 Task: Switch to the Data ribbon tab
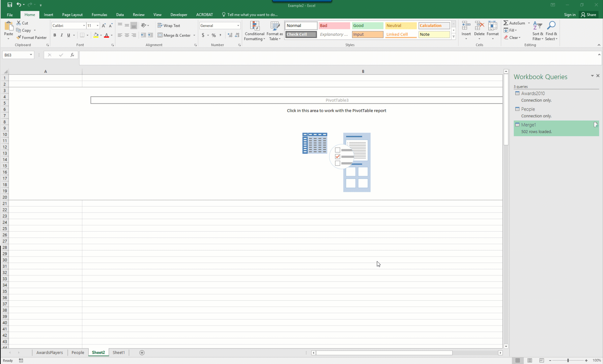[120, 15]
